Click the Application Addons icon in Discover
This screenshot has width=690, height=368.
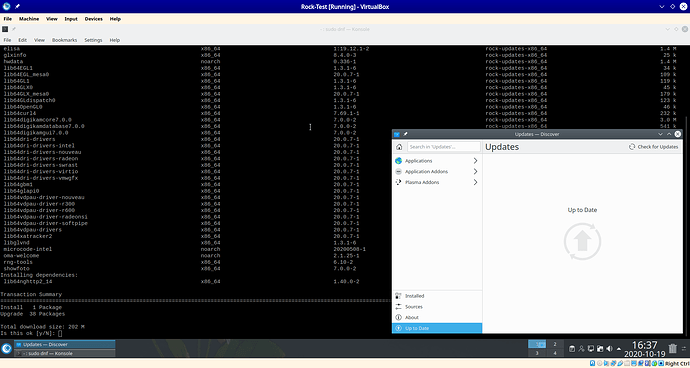coord(398,172)
